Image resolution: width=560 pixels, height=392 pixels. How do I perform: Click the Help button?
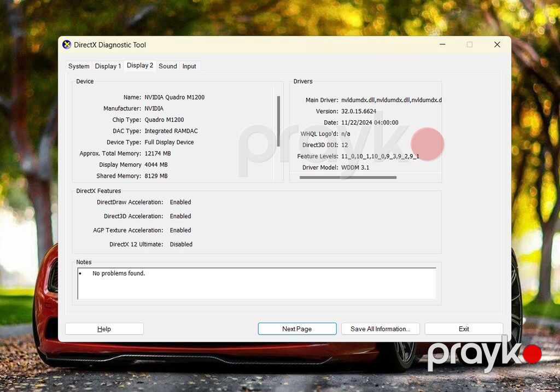[x=104, y=329]
